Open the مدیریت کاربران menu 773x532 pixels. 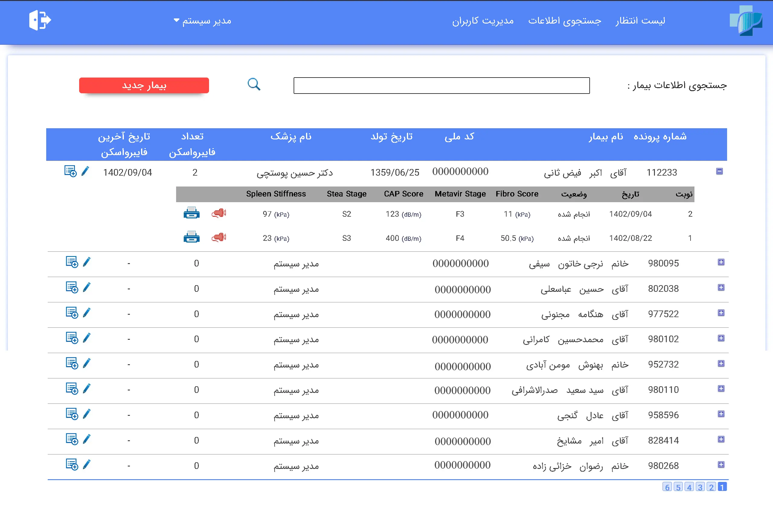tap(482, 21)
